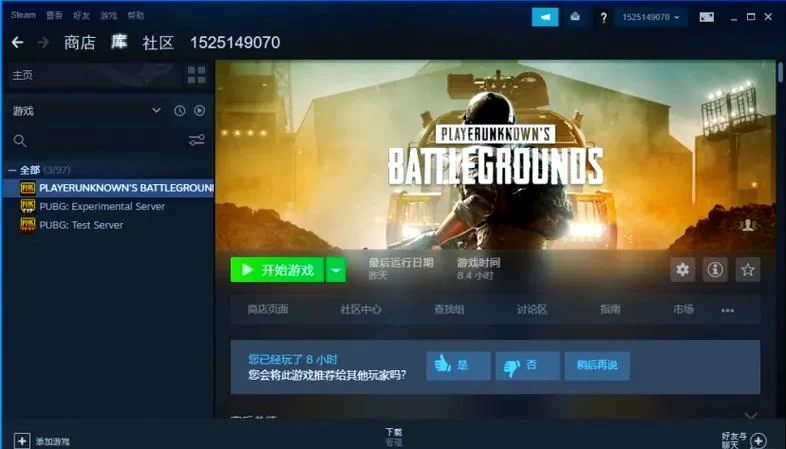
Task: Toggle the ready-to-play filter icon
Action: 200,111
